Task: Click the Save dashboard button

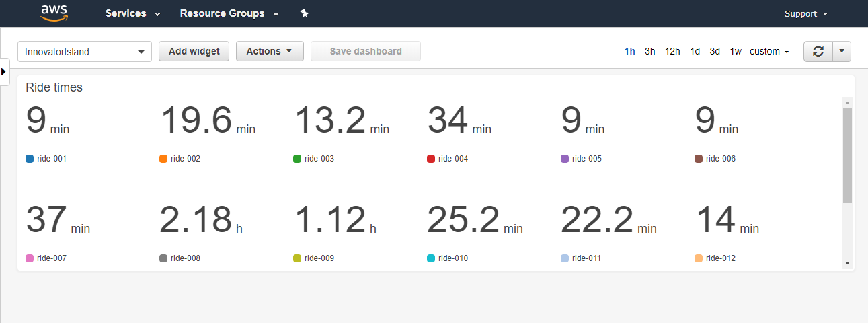Action: click(x=366, y=51)
